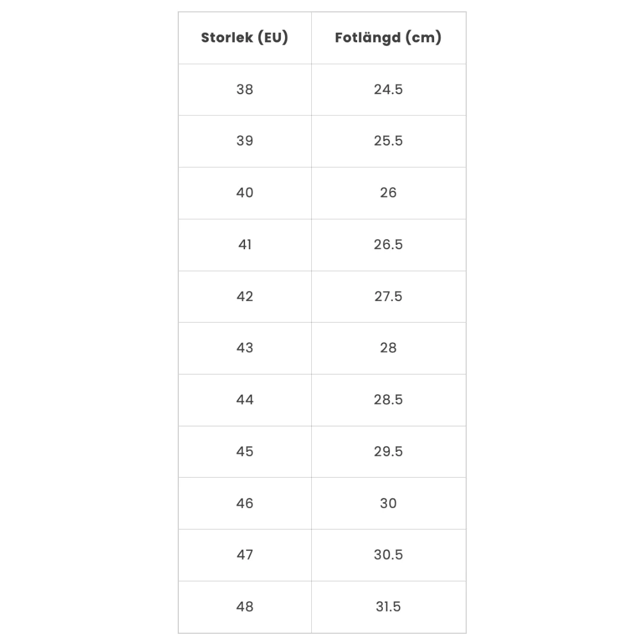Select EU size 47
The image size is (644, 644).
[x=244, y=555]
